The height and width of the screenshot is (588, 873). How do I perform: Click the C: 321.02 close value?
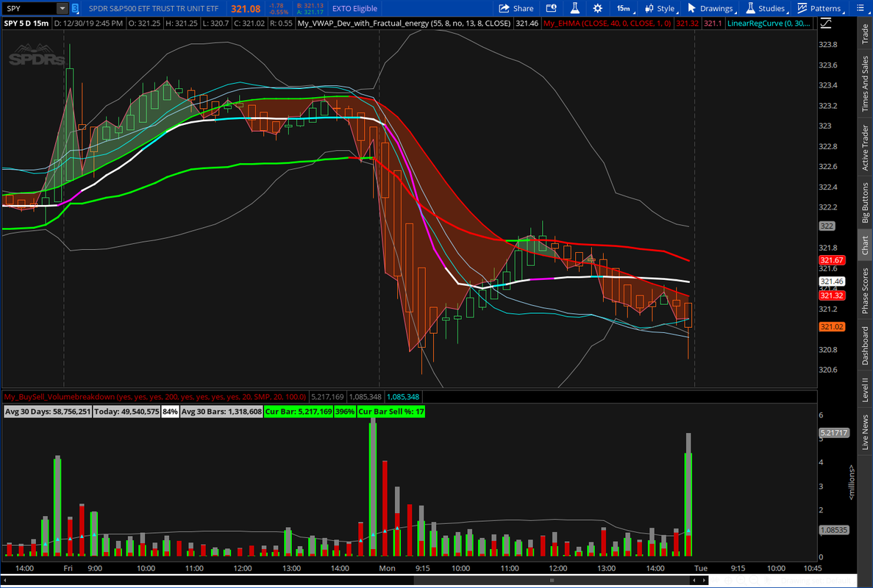coord(249,24)
